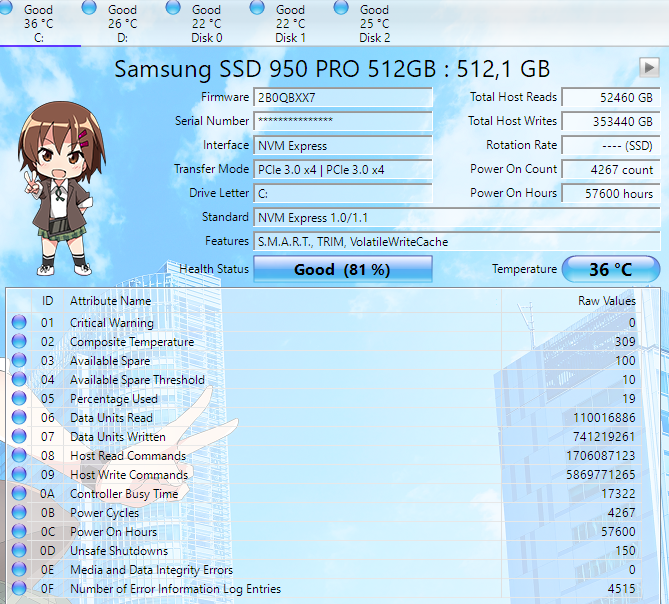Image resolution: width=669 pixels, height=604 pixels.
Task: Select the C: drive tab
Action: (38, 23)
